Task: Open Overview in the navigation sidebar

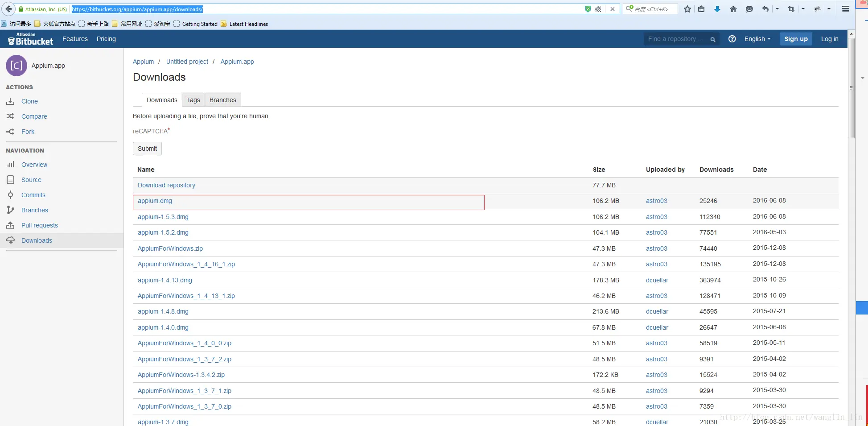Action: [34, 165]
